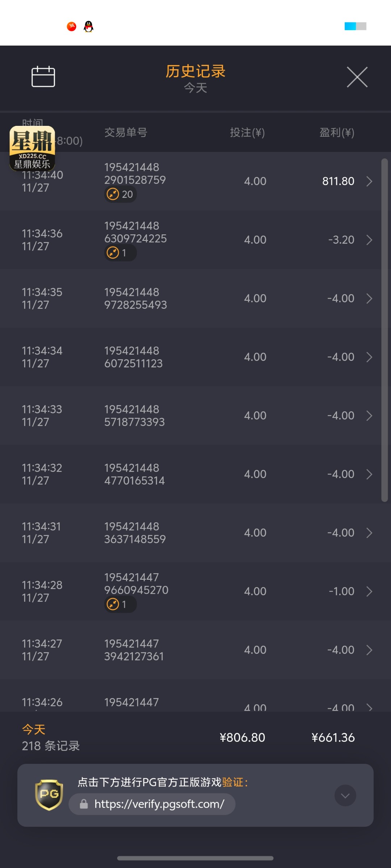Click the PG shield logo icon
Screen dimensions: 391x868
[x=49, y=795]
